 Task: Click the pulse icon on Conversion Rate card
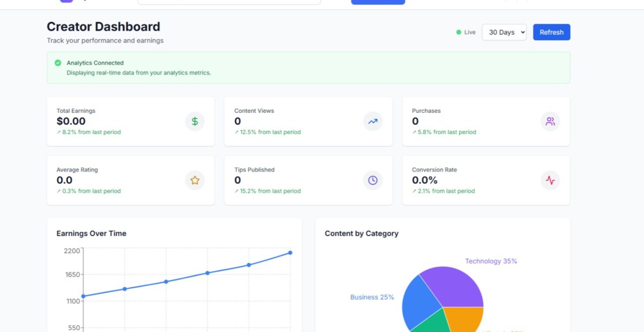tap(550, 180)
